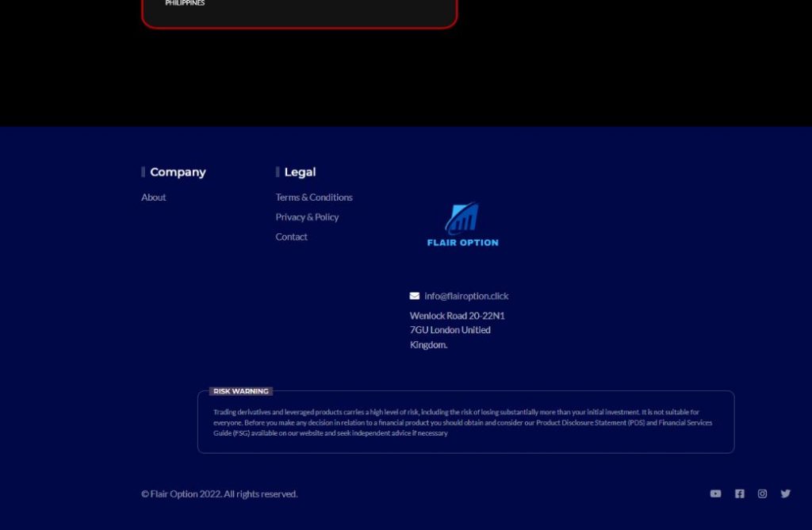The height and width of the screenshot is (530, 812).
Task: Click the Wenlock Road address text
Action: click(457, 330)
